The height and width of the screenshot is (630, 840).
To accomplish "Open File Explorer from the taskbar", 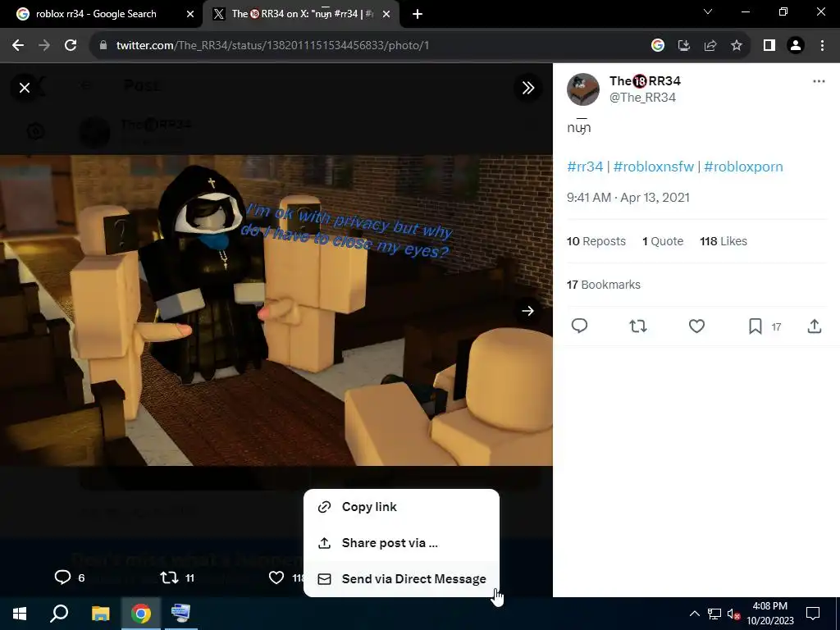I will [x=100, y=614].
